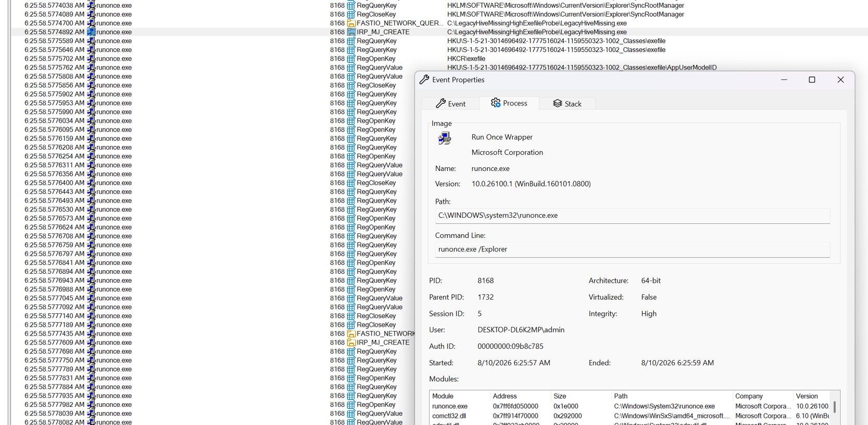868x425 pixels.
Task: Click the runonce.exe process icon at 6:25:58.5778039 AM
Action: tap(91, 413)
